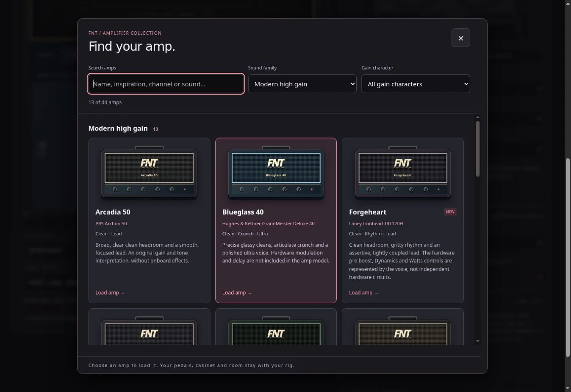This screenshot has height=392, width=571.
Task: Click the Arcadia 50 card title
Action: 113,212
